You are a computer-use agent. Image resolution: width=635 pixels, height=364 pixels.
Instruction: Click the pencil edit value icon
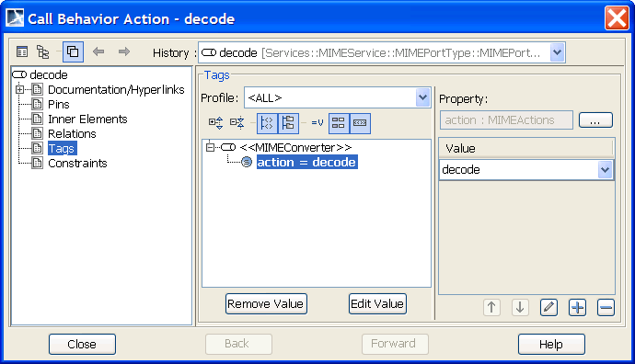tap(548, 308)
